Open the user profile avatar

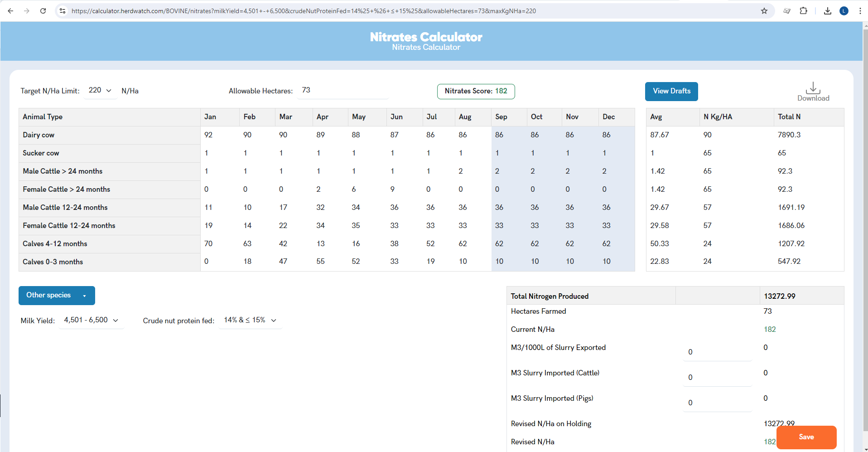[844, 11]
